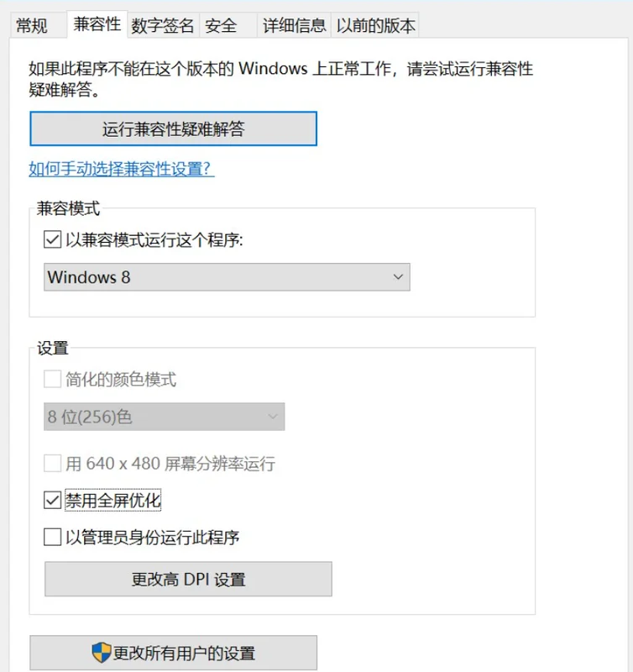Open the 详细信息 tab
Viewport: 633px width, 672px height.
pos(294,26)
